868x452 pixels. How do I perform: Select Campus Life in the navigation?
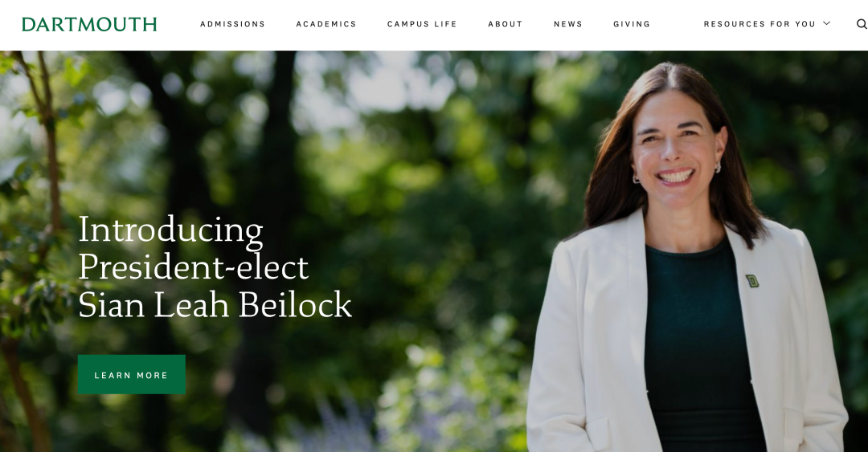tap(422, 24)
